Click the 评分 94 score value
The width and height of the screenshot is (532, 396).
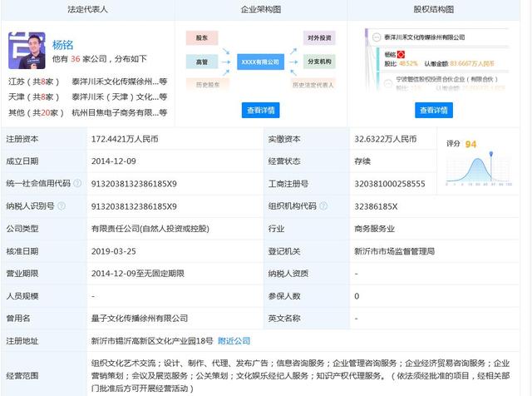470,144
